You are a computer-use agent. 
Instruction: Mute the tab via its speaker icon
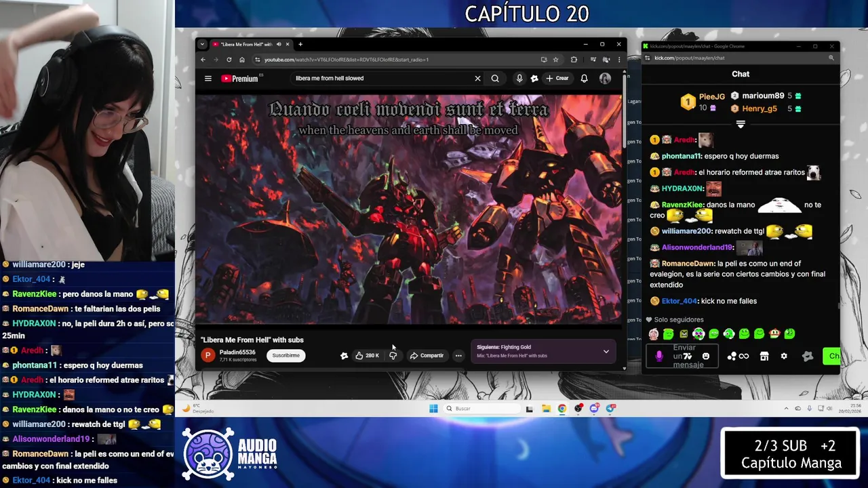(278, 45)
